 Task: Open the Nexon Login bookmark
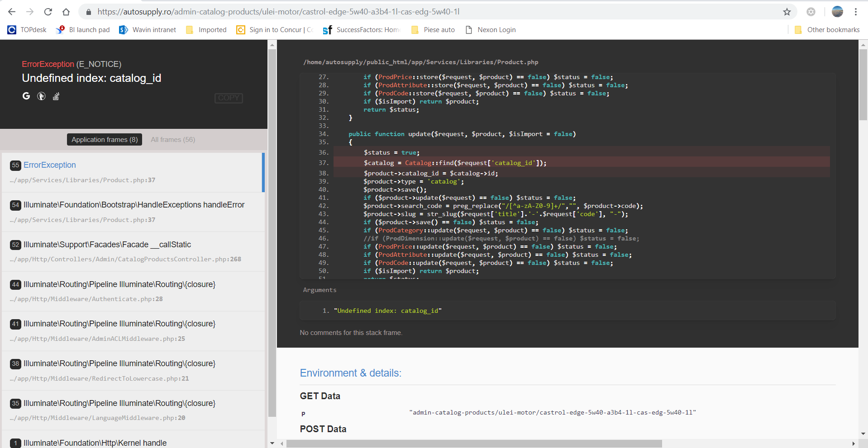[x=490, y=30]
